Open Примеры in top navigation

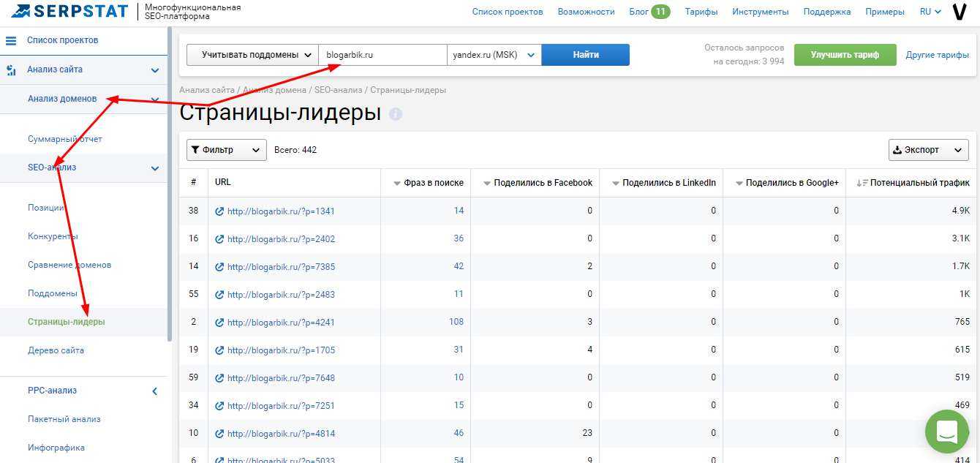click(x=885, y=12)
